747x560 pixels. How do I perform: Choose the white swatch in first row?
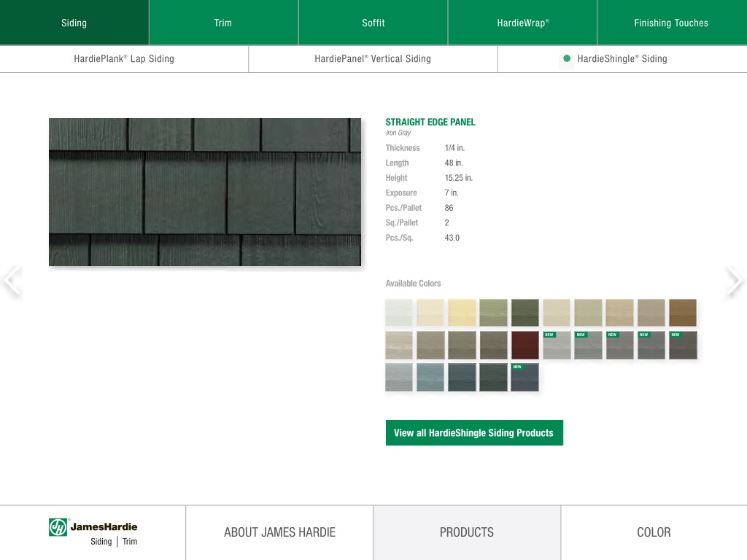click(399, 312)
